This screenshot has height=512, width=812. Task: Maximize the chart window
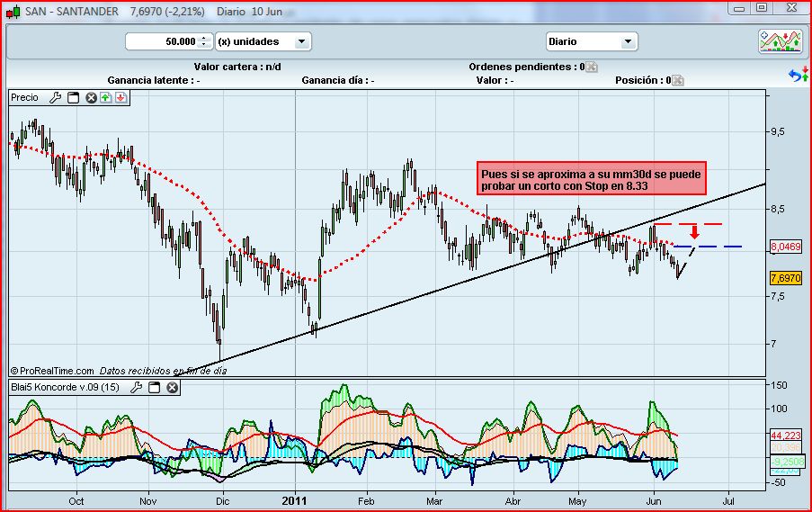coord(762,8)
